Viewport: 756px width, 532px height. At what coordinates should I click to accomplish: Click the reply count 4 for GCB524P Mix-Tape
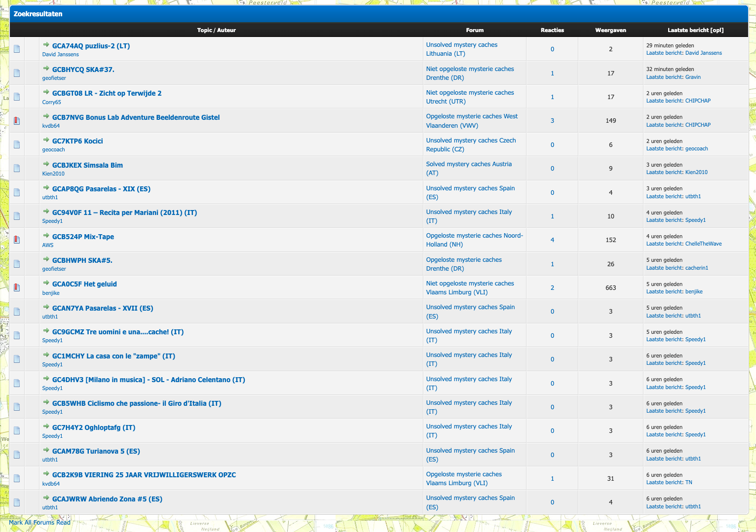tap(552, 240)
